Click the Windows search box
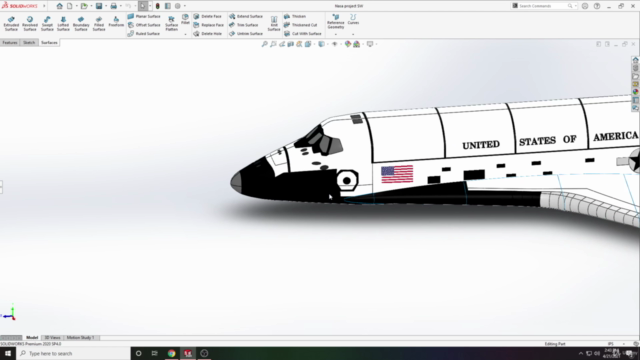640x360 pixels. (73, 353)
